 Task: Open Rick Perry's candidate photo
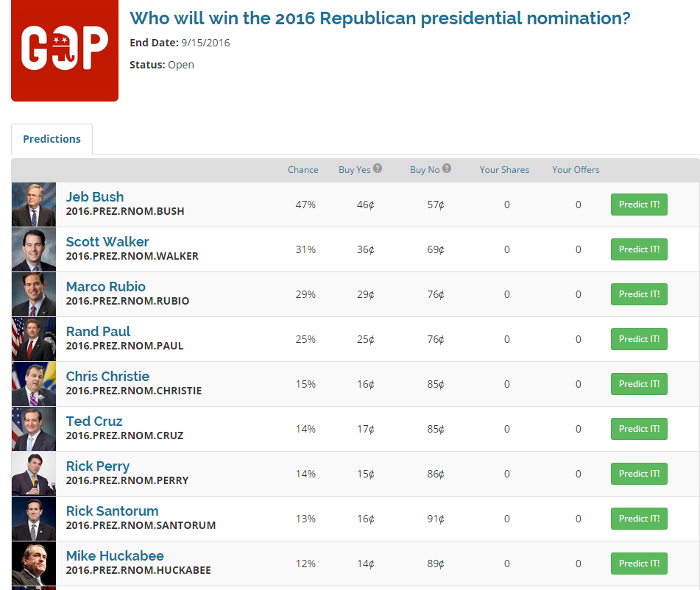tap(34, 474)
